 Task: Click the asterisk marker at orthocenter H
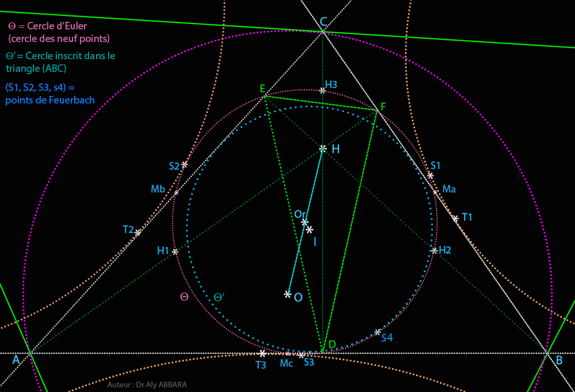[x=323, y=149]
